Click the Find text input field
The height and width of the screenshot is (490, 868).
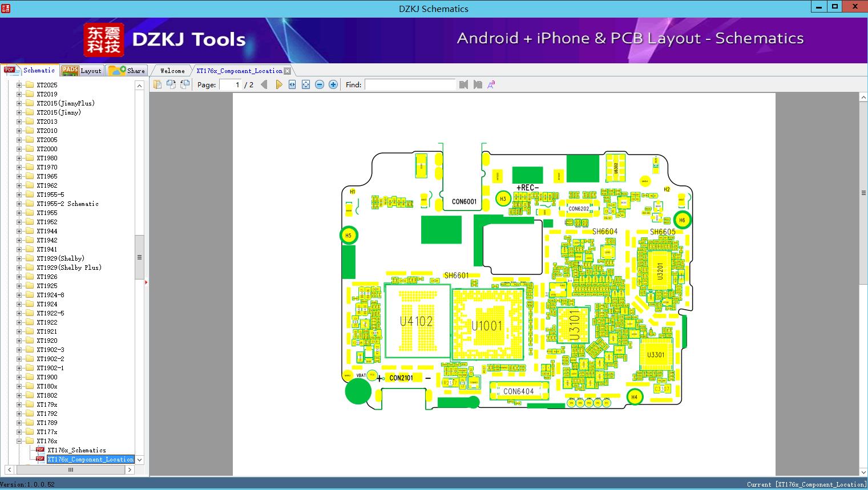pyautogui.click(x=410, y=84)
